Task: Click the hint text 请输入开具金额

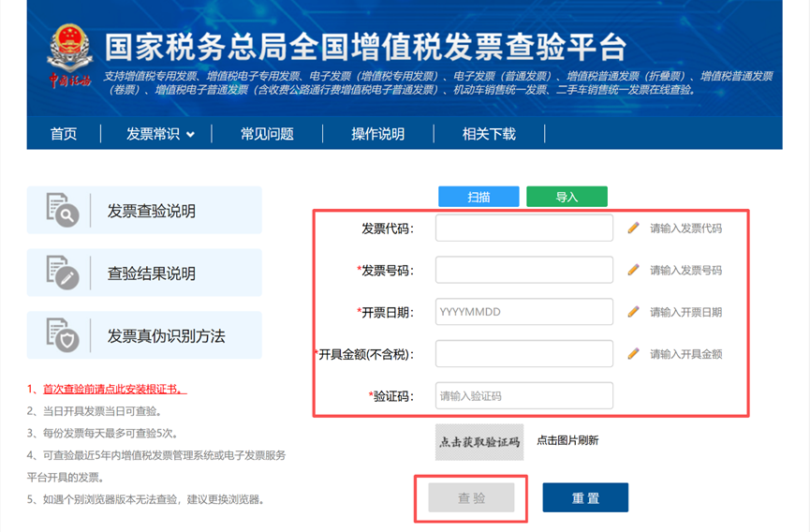Action: pos(685,354)
